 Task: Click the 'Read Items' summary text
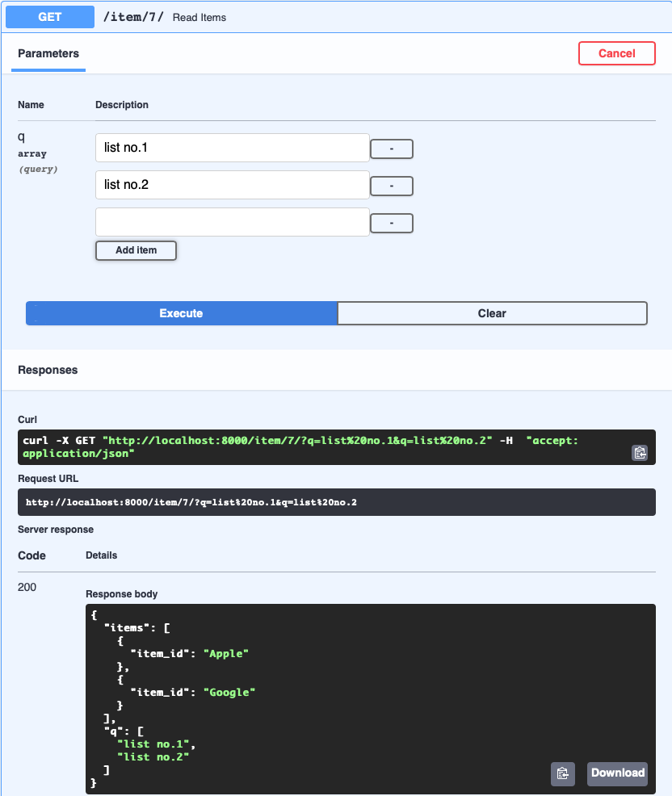199,18
